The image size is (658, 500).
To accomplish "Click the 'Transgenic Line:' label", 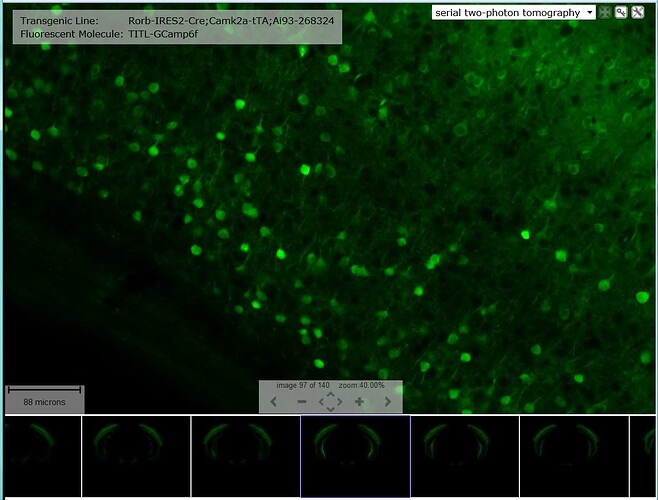I will coord(59,21).
